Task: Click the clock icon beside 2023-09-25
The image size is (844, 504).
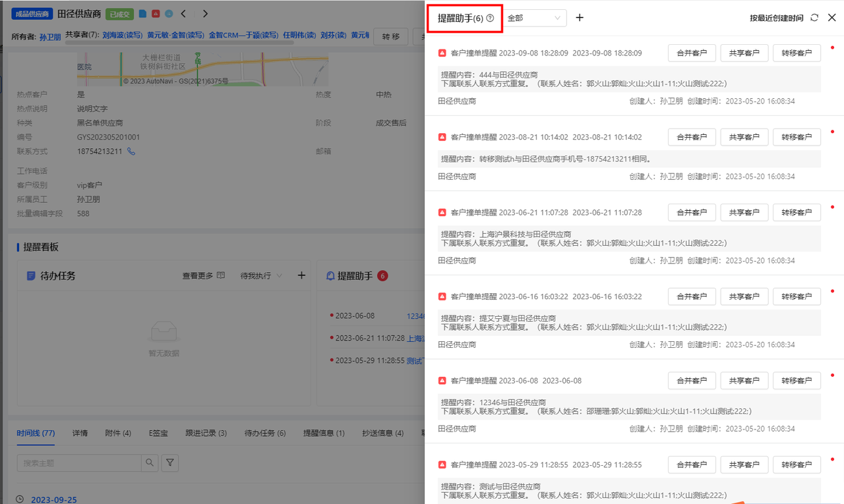Action: point(20,499)
